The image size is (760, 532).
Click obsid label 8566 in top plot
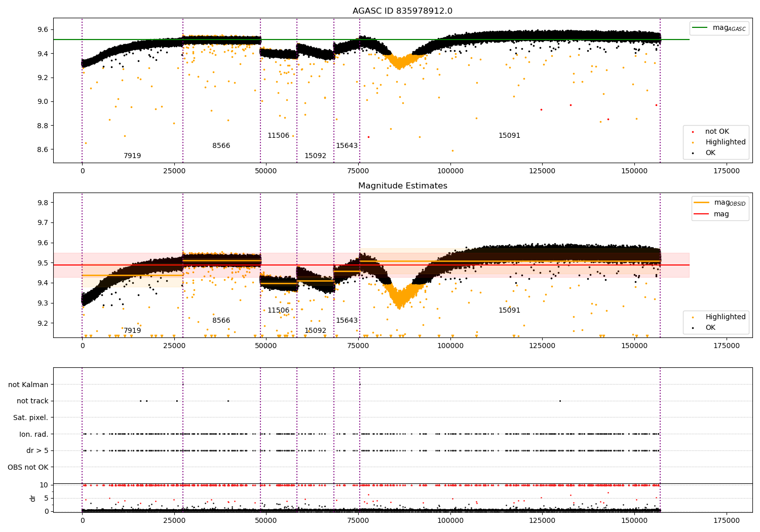[x=221, y=146]
